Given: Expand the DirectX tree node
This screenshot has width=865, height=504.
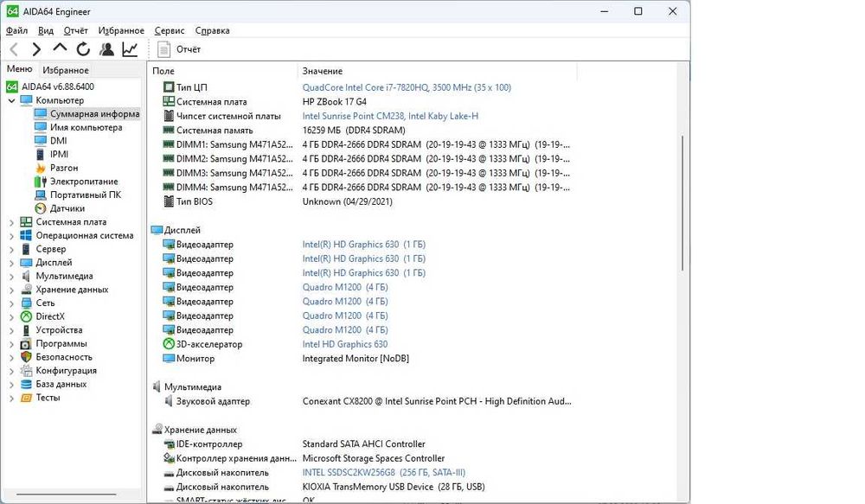Looking at the screenshot, I should tap(11, 317).
